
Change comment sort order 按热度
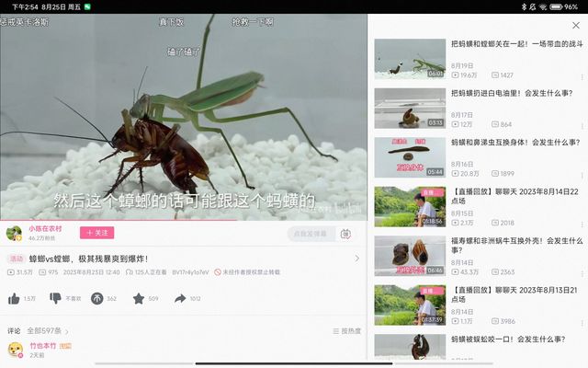click(347, 331)
